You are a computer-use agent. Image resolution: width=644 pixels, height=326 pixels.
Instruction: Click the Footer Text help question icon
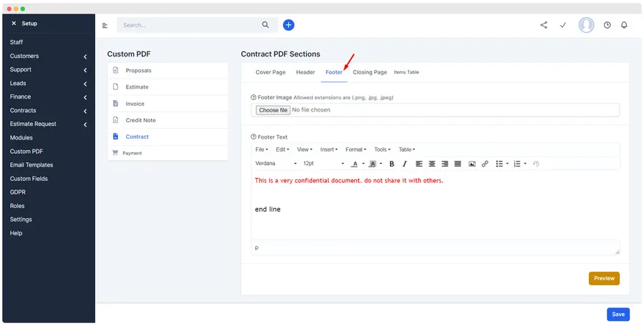tap(253, 137)
